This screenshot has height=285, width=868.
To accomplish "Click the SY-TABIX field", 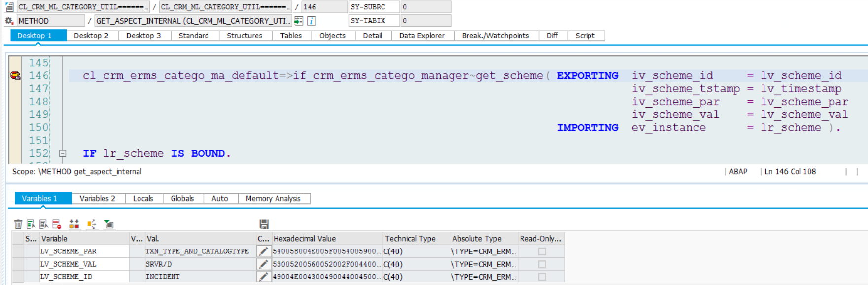I will coord(375,21).
